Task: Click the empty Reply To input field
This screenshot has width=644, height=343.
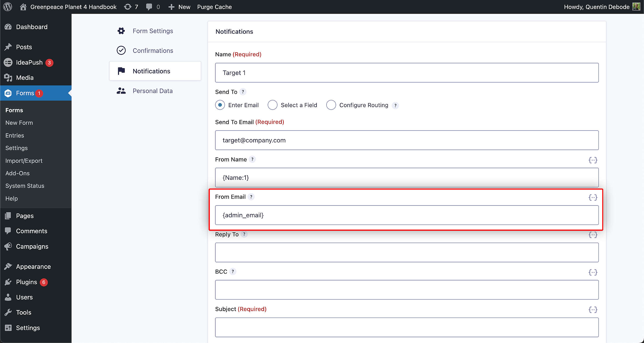Action: [x=407, y=252]
